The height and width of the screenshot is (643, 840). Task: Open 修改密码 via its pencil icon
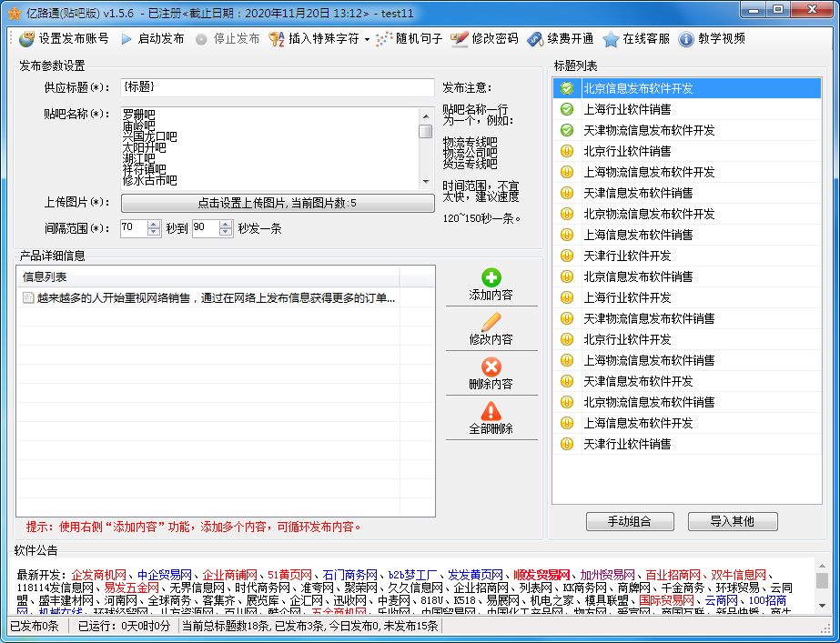[459, 39]
